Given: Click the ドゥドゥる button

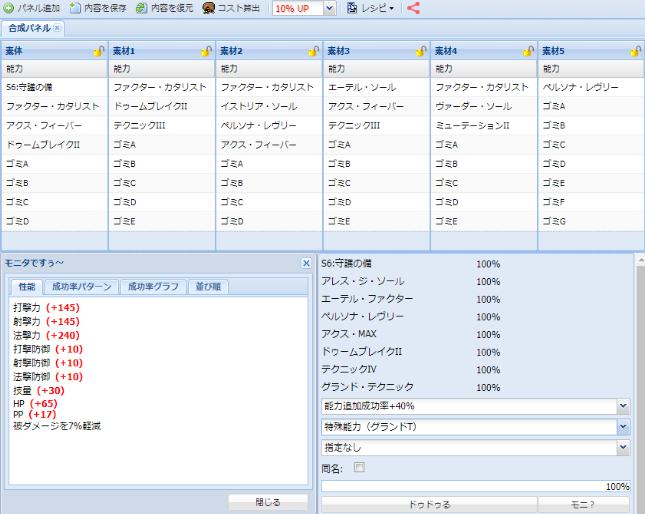Looking at the screenshot, I should 426,503.
